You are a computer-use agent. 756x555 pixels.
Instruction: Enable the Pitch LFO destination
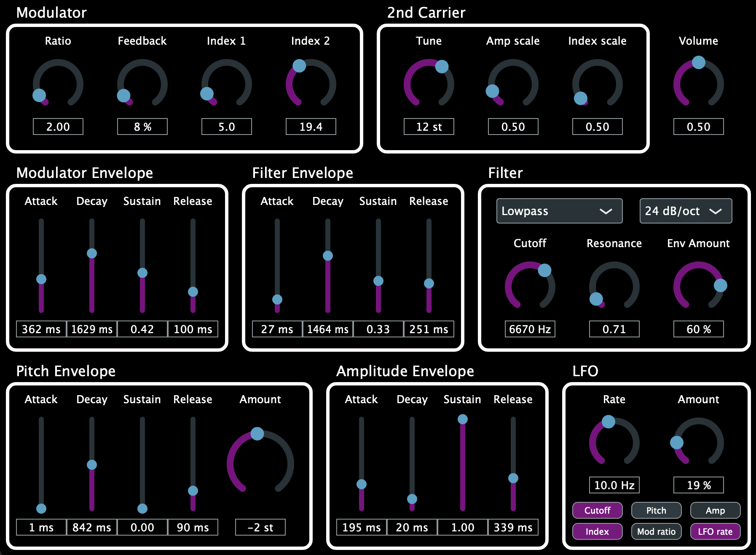point(656,510)
